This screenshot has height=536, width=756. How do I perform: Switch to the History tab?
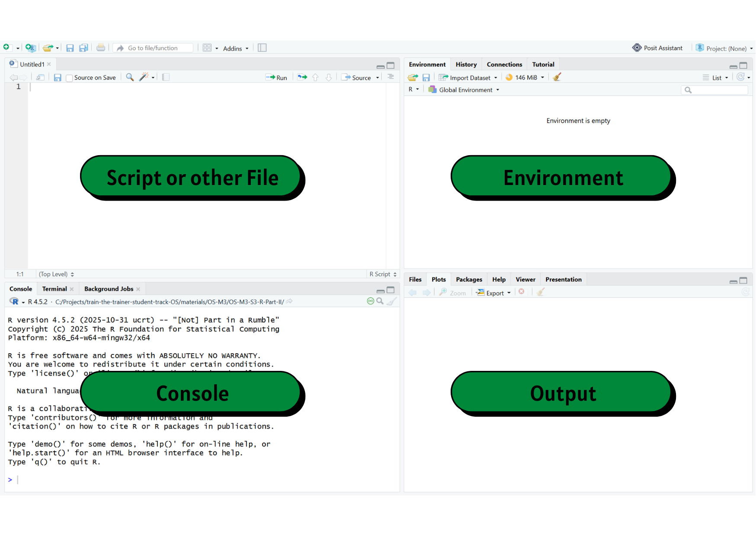pos(466,64)
